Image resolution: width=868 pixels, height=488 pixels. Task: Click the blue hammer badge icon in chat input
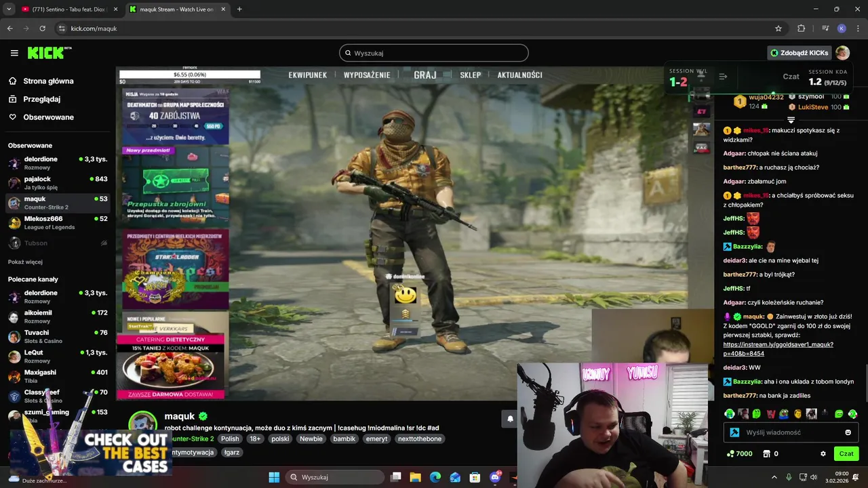click(x=734, y=432)
